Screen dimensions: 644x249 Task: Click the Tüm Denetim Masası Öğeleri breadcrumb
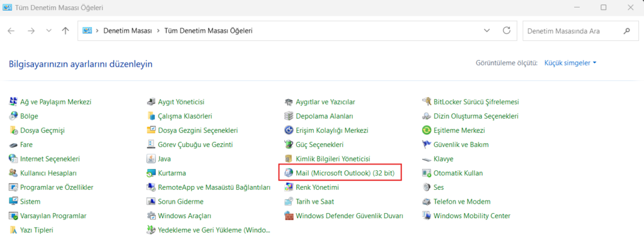tap(208, 31)
